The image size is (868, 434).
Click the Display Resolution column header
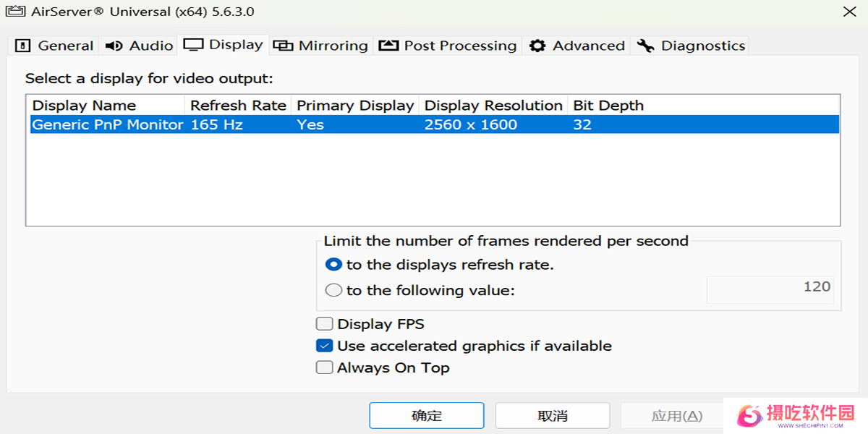[x=493, y=106]
